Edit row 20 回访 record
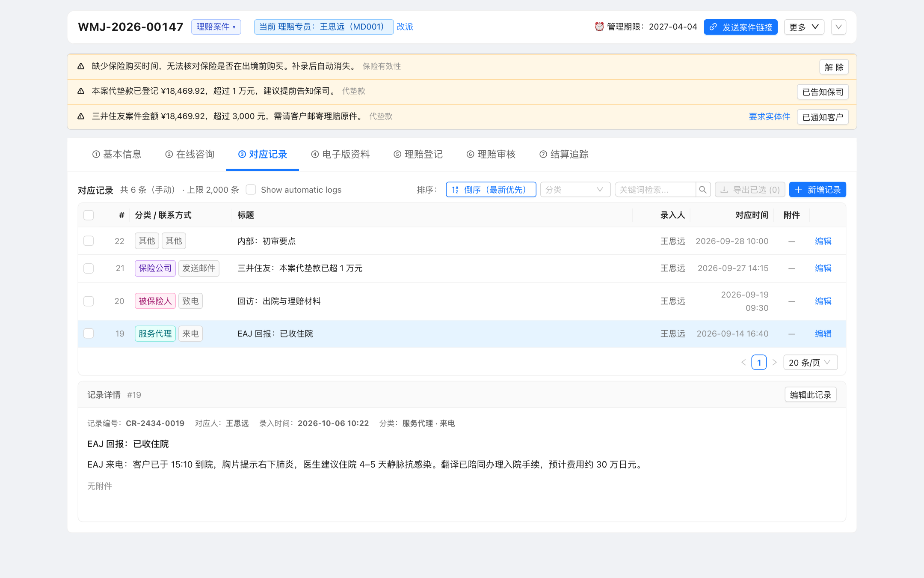Viewport: 924px width, 578px height. point(823,301)
